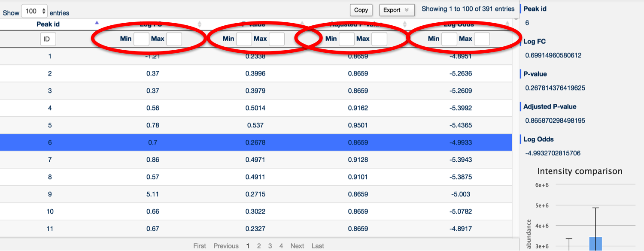644x251 pixels.
Task: Jump to the Last page of entries
Action: coord(318,246)
